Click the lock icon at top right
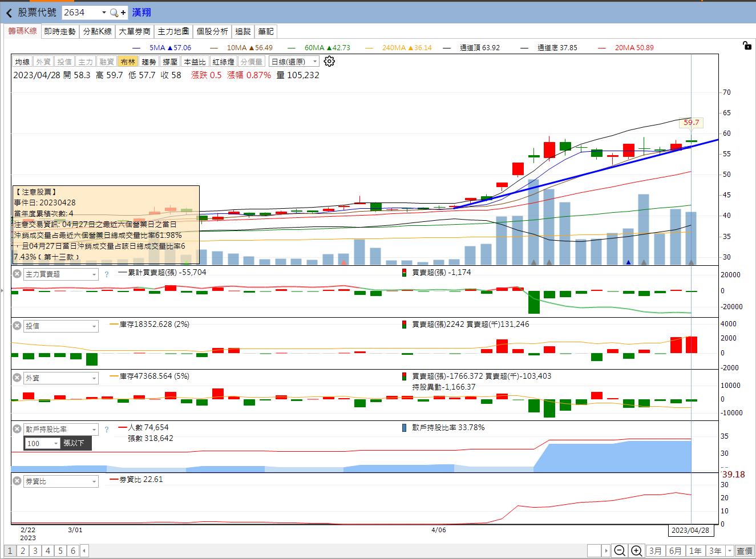756x559 pixels. tap(747, 46)
